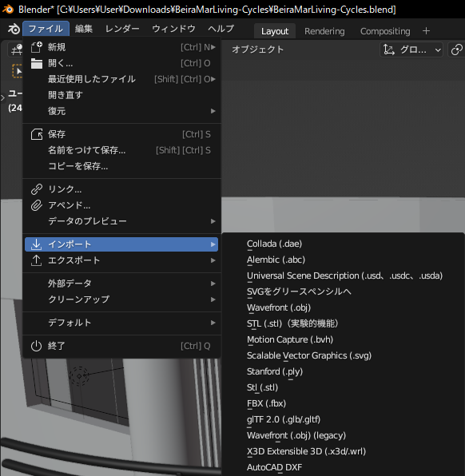
Task: Select 開き直す to revert file
Action: 121,95
